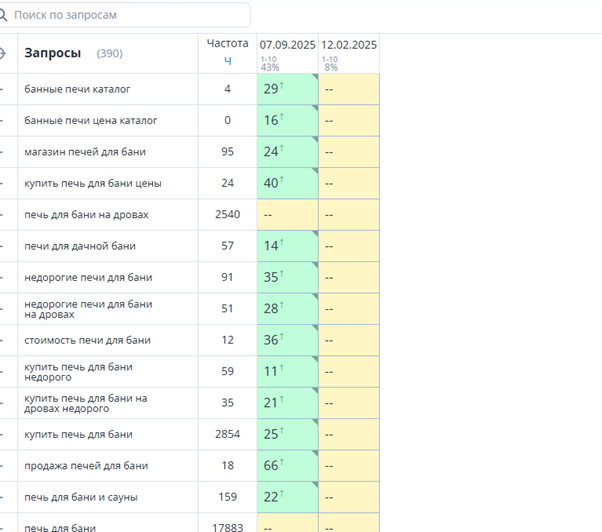Select query 'банные печи цена каталог'
This screenshot has height=532, width=602.
point(91,121)
